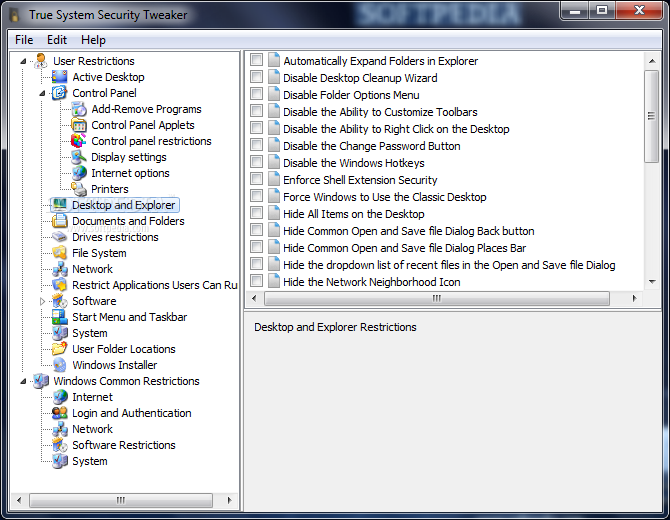Click the options list scroll left arrow
This screenshot has height=520, width=670.
pos(255,298)
